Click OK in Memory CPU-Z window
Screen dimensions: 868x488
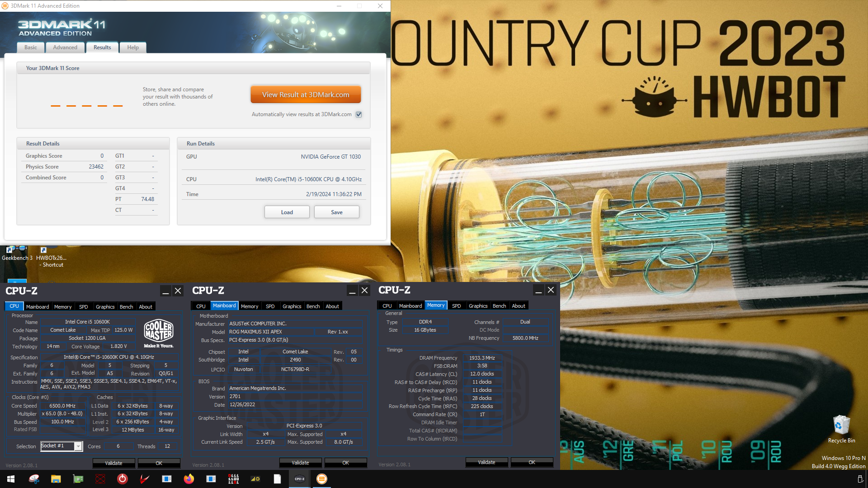[x=532, y=462]
